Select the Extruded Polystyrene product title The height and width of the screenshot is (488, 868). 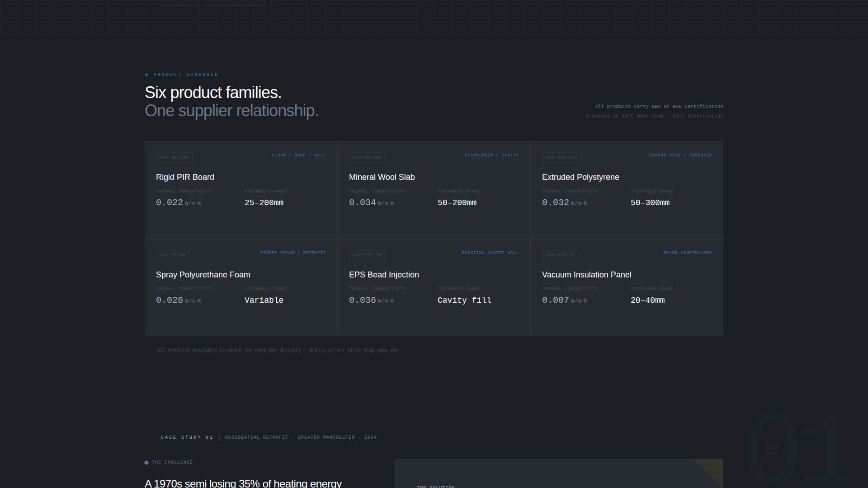coord(580,177)
